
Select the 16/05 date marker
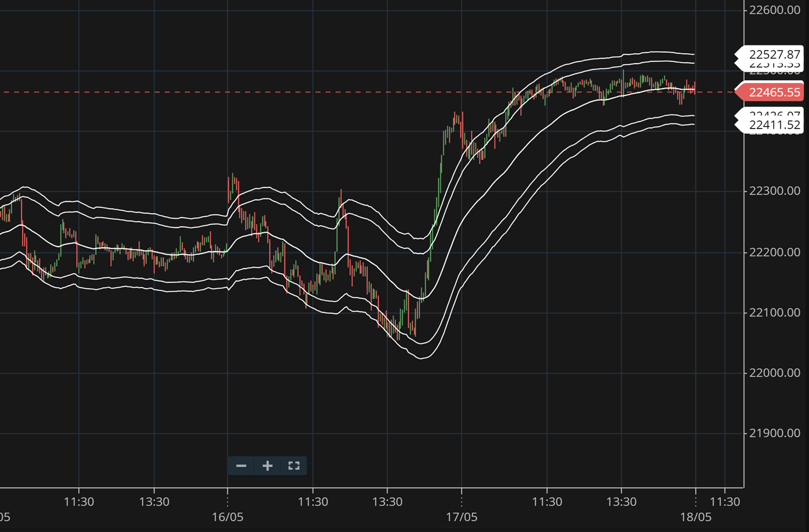point(228,517)
